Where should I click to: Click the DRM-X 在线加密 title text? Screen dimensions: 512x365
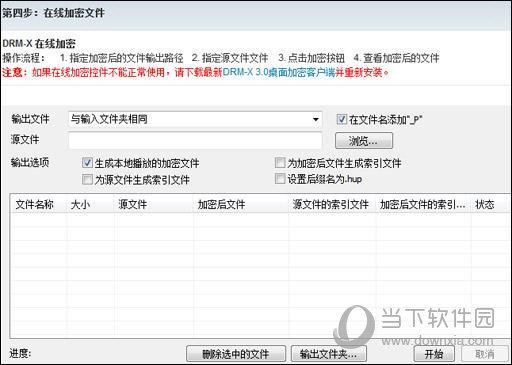coord(39,44)
